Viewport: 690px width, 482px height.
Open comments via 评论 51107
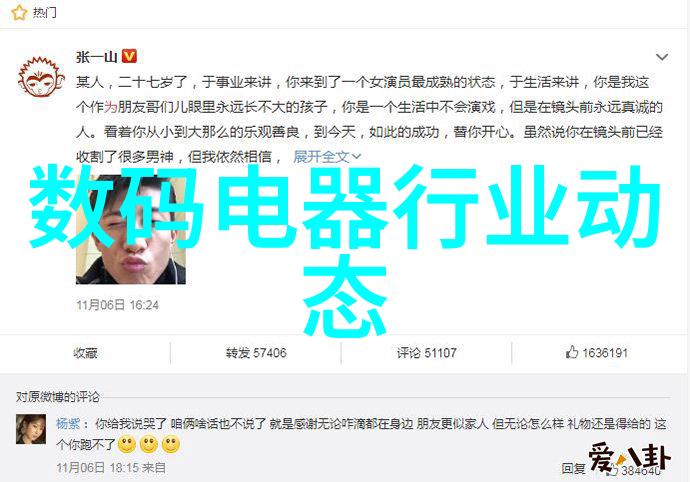426,353
